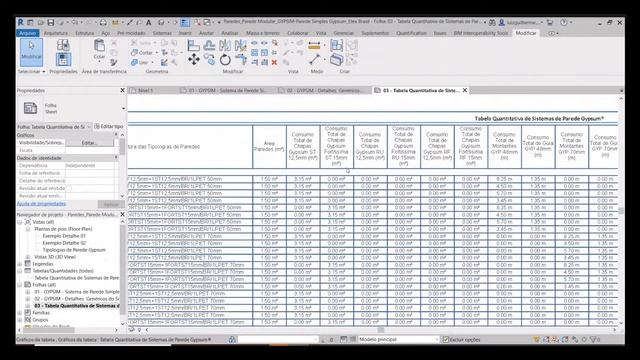Click the user account icon in title bar
The width and height of the screenshot is (640, 360).
[502, 22]
